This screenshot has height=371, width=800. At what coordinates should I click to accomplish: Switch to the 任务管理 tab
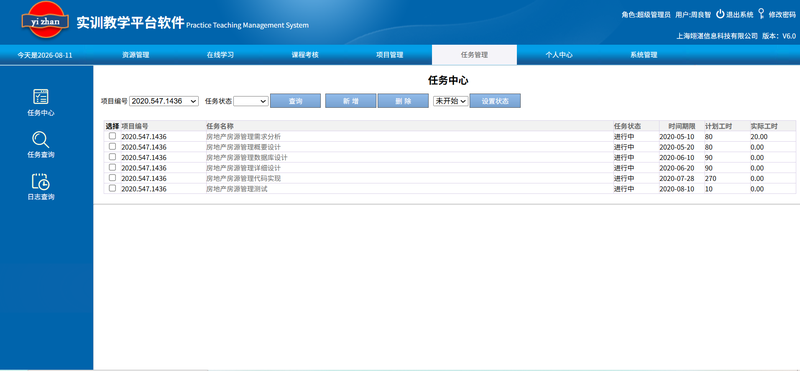pos(474,55)
